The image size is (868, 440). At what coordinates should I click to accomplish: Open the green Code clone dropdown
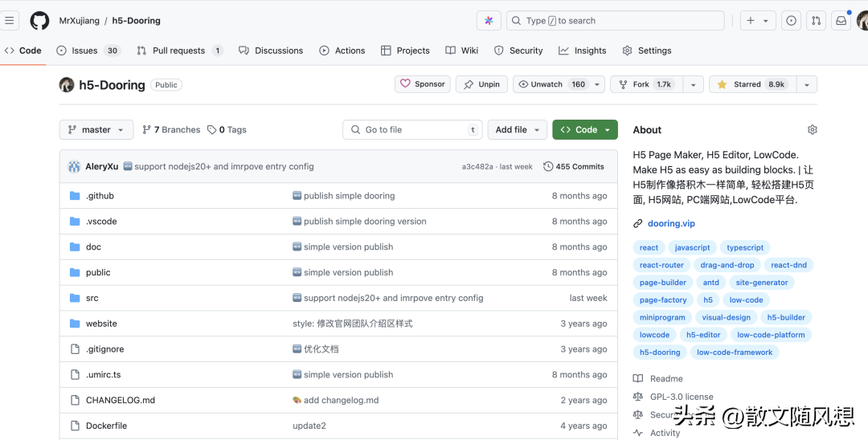pos(585,130)
